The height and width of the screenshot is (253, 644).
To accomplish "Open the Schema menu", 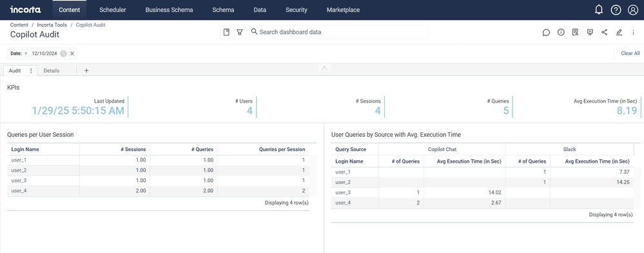I will point(223,10).
